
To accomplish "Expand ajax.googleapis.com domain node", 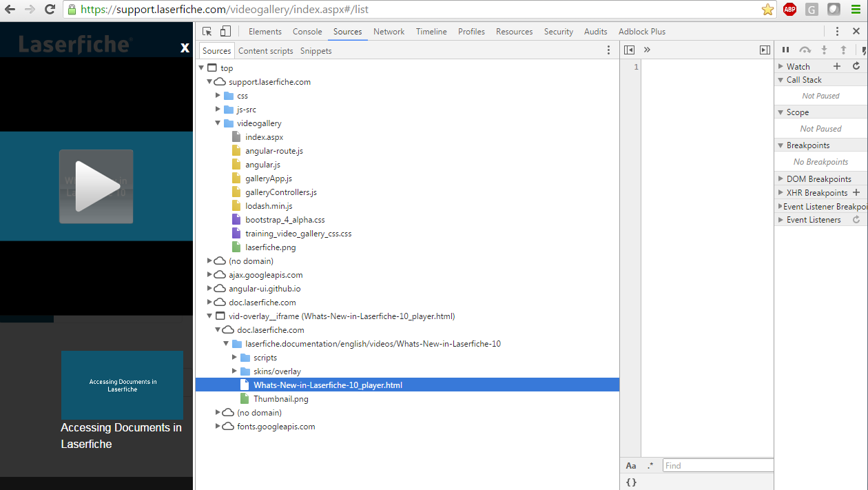I will point(210,274).
